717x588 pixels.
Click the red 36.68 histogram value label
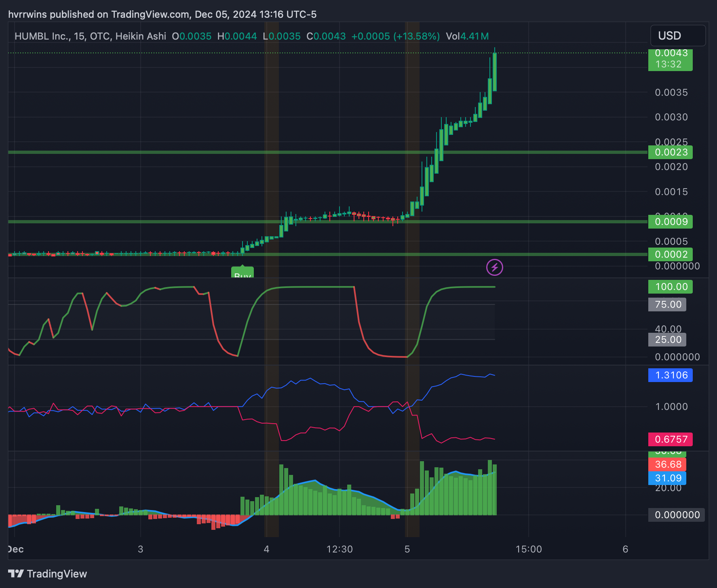(x=667, y=464)
